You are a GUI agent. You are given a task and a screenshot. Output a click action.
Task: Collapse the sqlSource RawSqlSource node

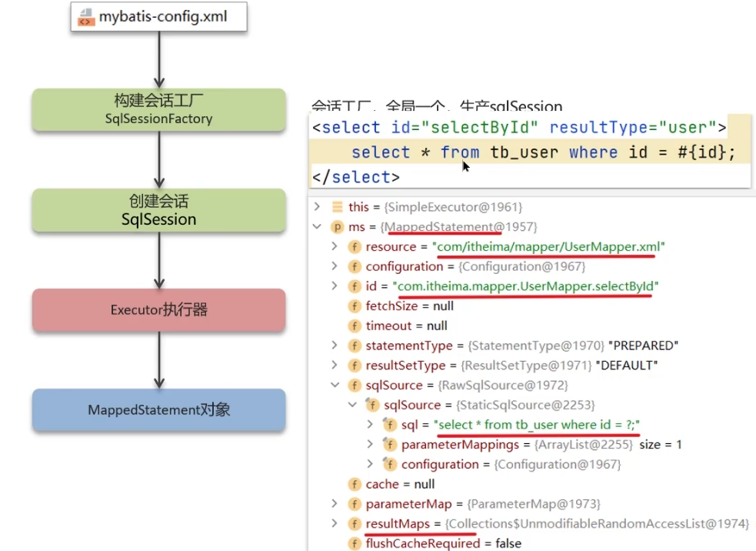[x=335, y=386]
